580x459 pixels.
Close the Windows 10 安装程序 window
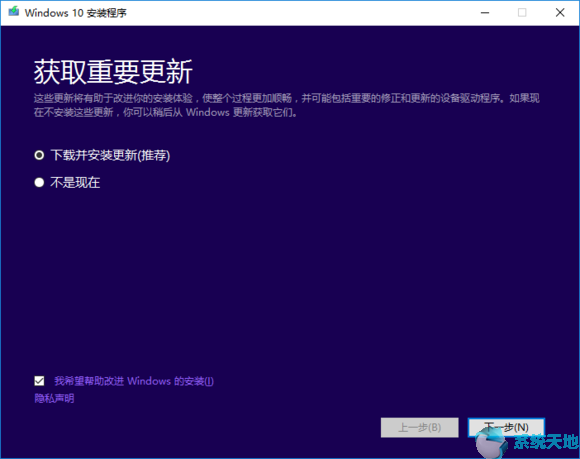[560, 13]
